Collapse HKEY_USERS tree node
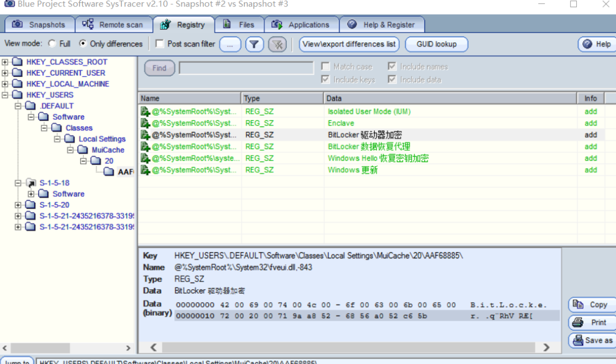Viewport: 616px width, 364px height. (x=5, y=95)
